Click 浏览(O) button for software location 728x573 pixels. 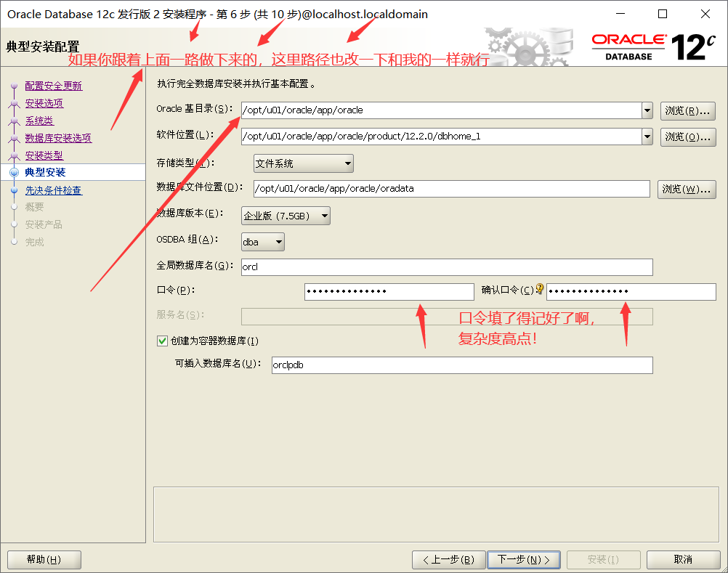pyautogui.click(x=687, y=137)
